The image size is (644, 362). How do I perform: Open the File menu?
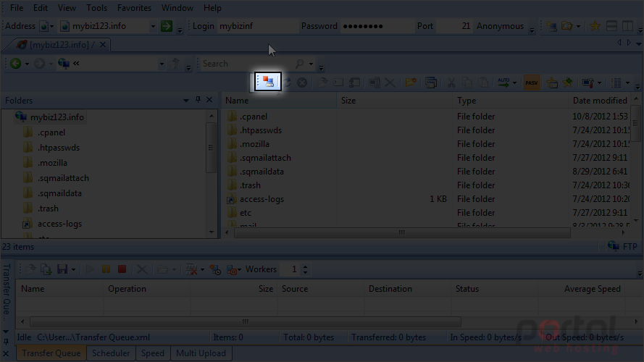pyautogui.click(x=17, y=8)
